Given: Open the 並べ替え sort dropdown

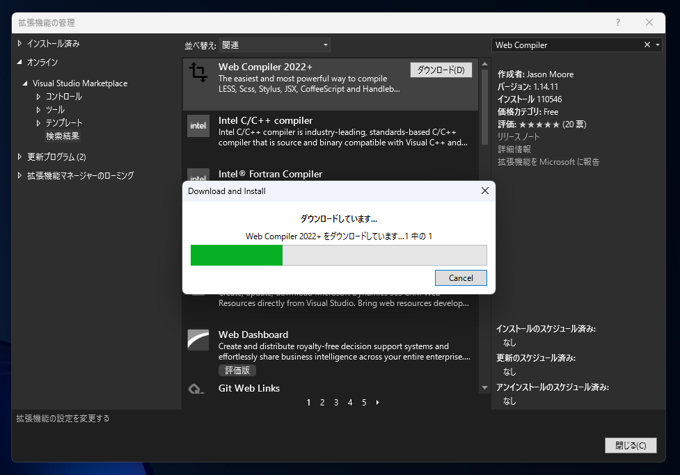Looking at the screenshot, I should pyautogui.click(x=275, y=45).
